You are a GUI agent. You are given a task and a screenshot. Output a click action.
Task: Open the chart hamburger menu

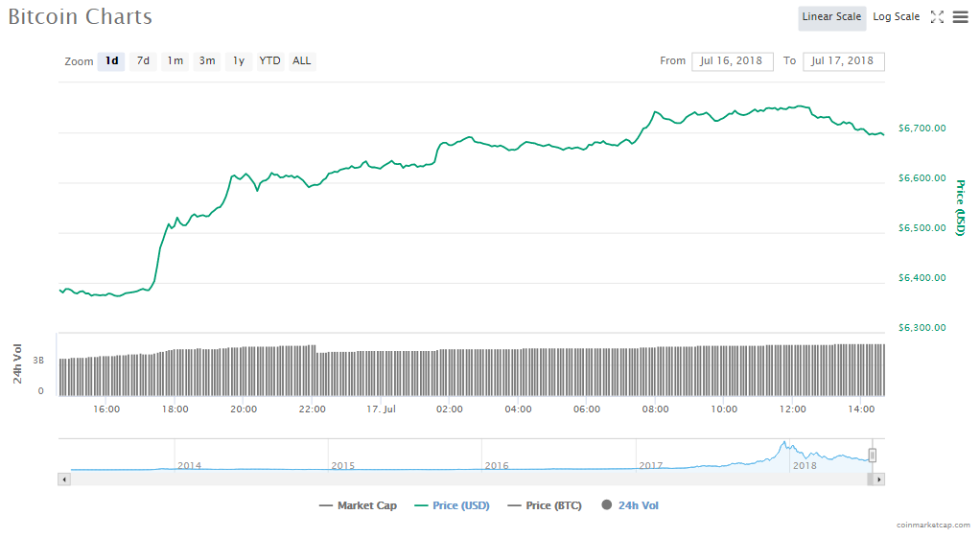pyautogui.click(x=960, y=16)
